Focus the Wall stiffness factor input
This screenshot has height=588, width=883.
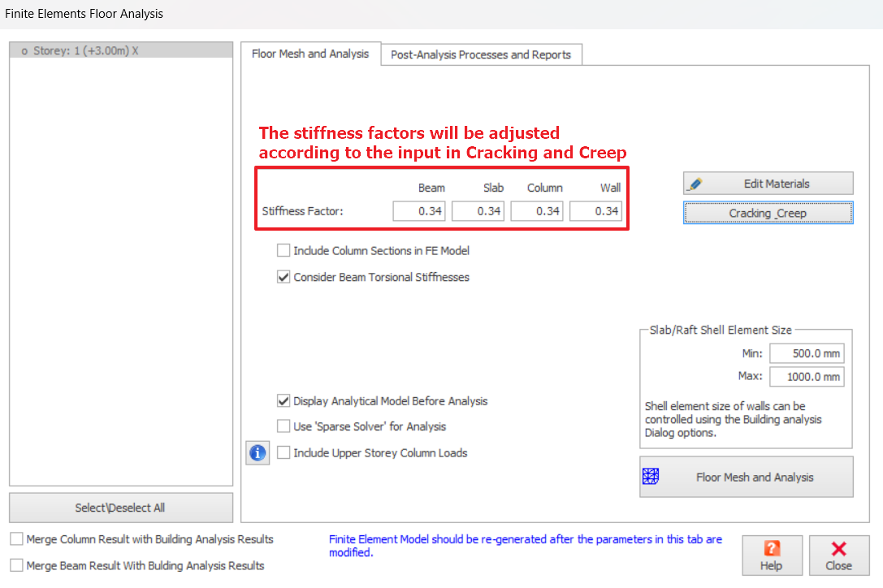[595, 211]
